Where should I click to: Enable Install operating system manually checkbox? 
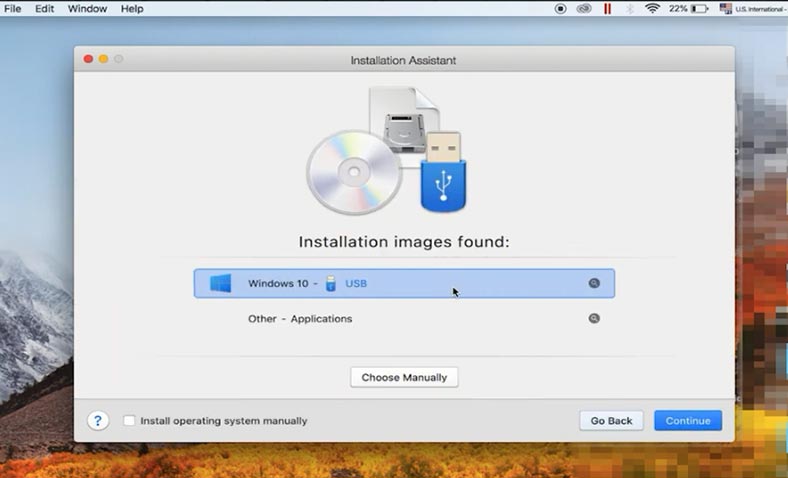tap(129, 421)
